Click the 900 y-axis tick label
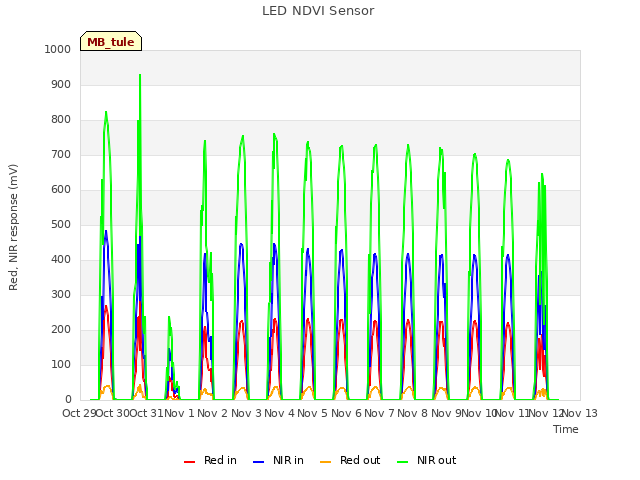 (x=61, y=84)
